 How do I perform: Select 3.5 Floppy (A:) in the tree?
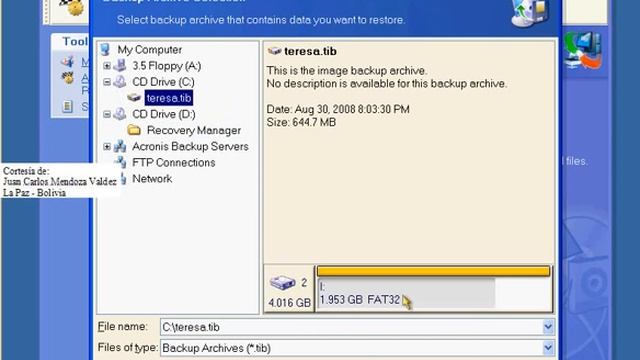pyautogui.click(x=167, y=66)
